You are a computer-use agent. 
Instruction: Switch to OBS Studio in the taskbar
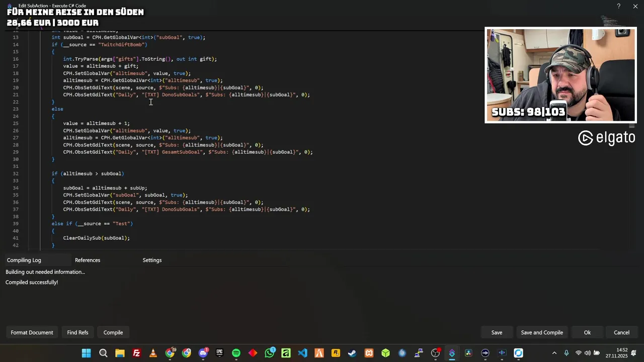pyautogui.click(x=435, y=353)
